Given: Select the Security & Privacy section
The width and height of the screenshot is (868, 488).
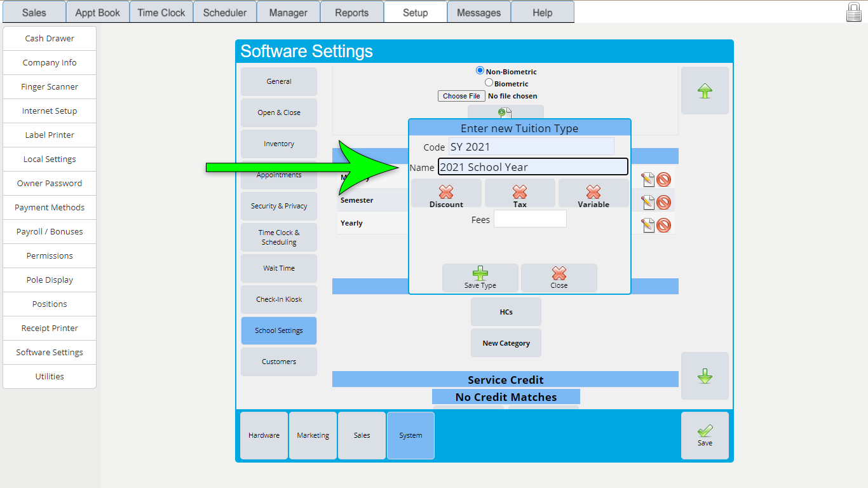Looking at the screenshot, I should tap(279, 206).
